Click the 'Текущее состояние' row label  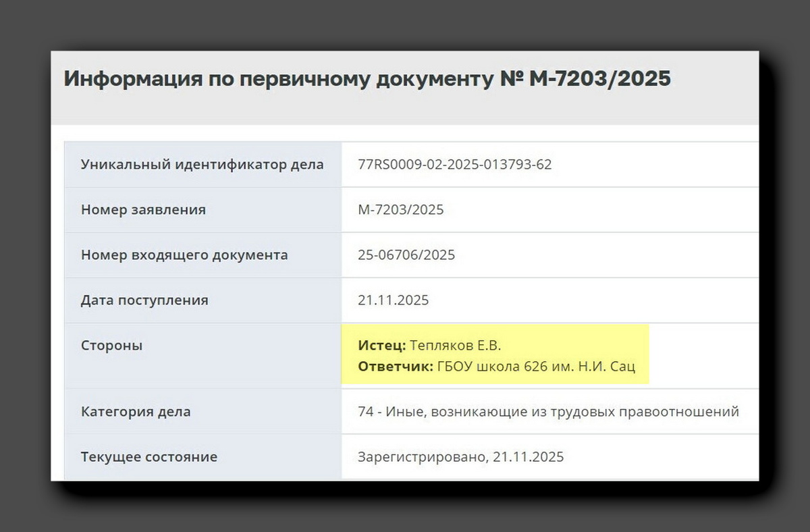point(149,456)
